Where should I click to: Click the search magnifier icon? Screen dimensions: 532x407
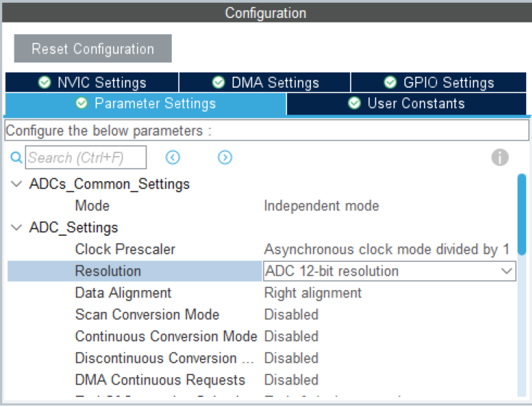[16, 157]
